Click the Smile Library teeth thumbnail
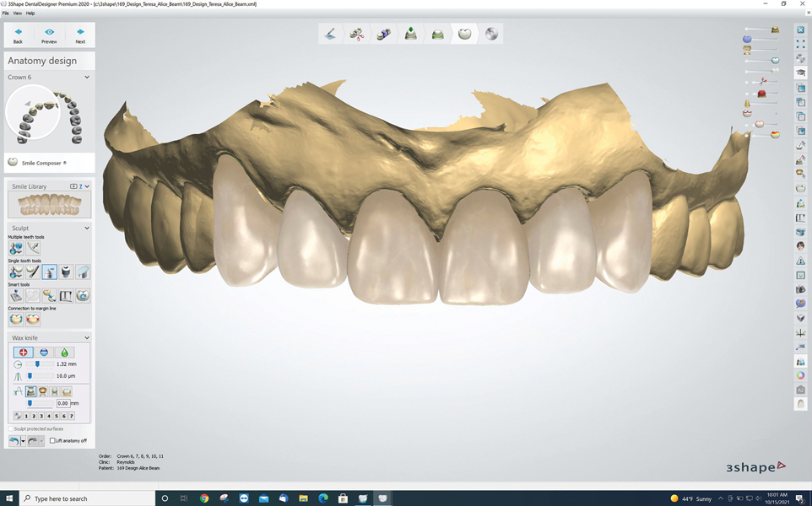Screen dimensions: 812x506 click(49, 205)
